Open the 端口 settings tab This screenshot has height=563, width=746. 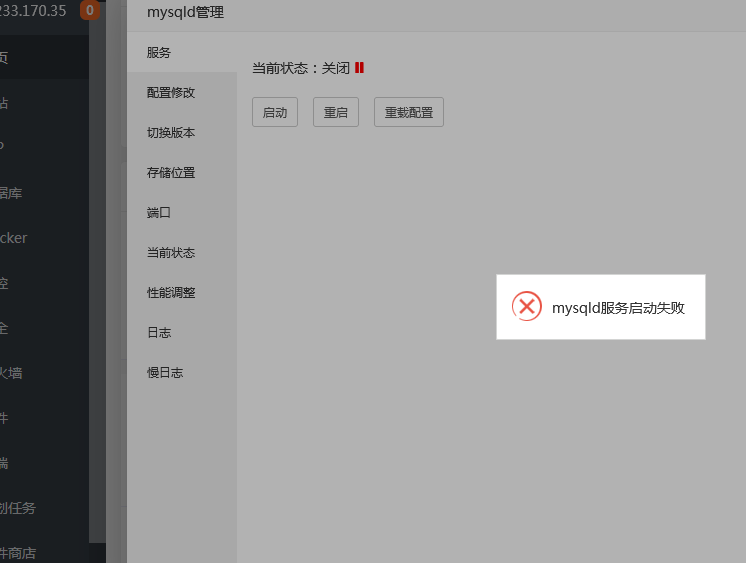(159, 212)
